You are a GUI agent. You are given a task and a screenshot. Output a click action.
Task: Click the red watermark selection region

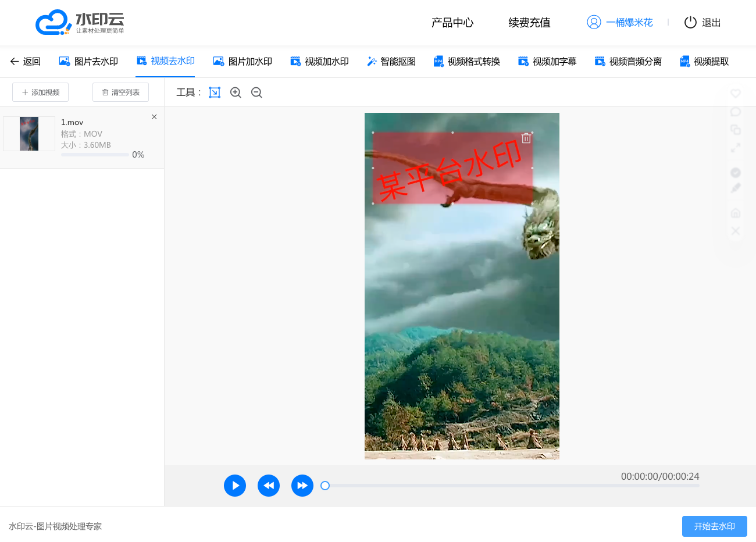[452, 168]
